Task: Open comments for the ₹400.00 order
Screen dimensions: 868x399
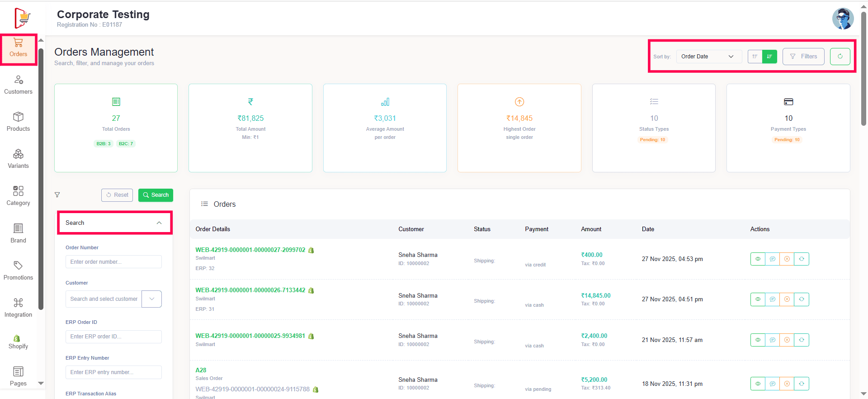Action: pyautogui.click(x=772, y=259)
